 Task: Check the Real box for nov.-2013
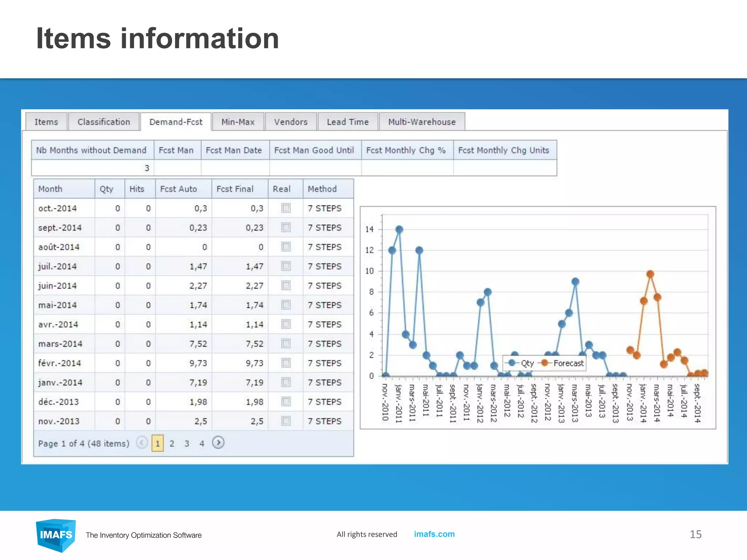click(x=286, y=421)
